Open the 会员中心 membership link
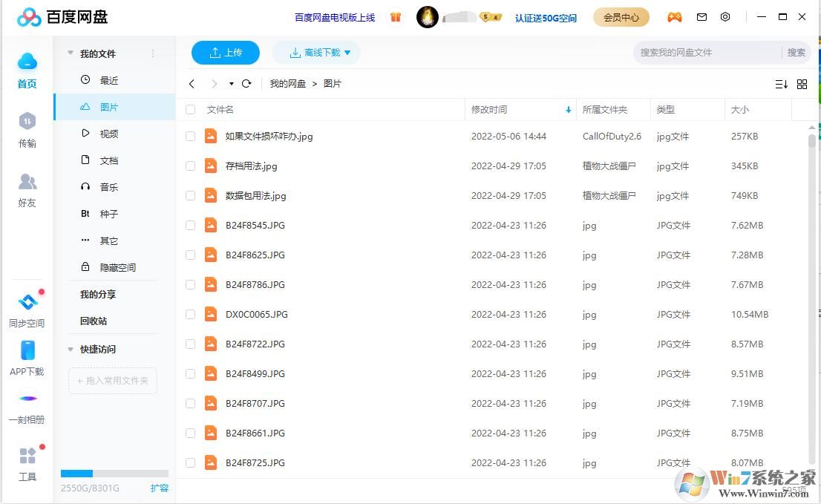Screen dimensions: 821x504 pos(621,16)
